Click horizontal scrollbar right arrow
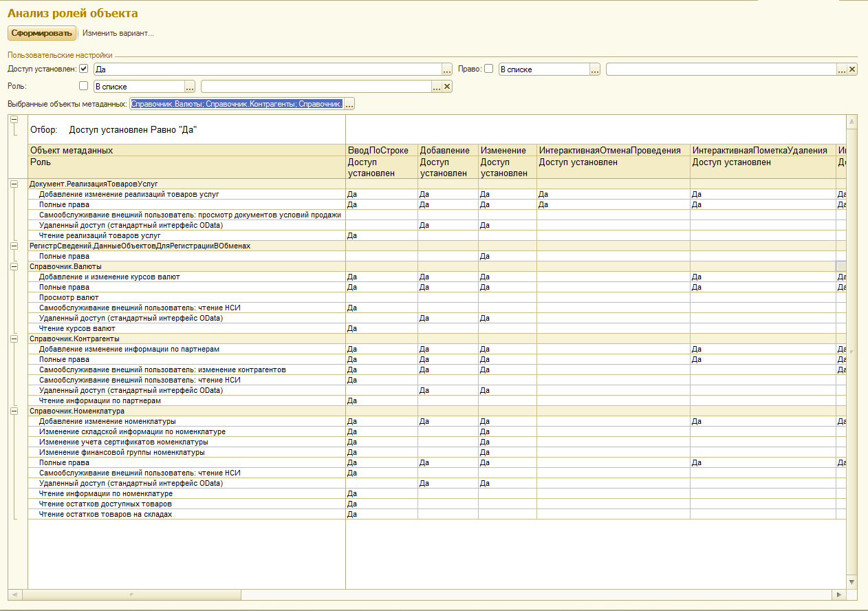 [x=839, y=594]
